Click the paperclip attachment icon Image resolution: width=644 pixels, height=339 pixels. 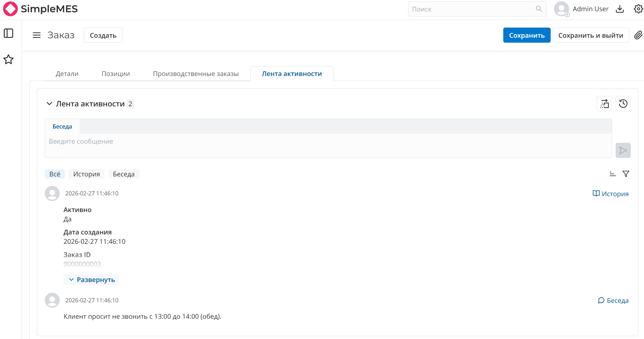[638, 35]
